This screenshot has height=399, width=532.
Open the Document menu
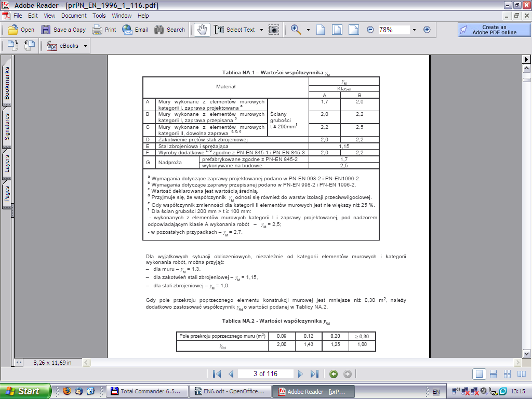[x=74, y=16]
